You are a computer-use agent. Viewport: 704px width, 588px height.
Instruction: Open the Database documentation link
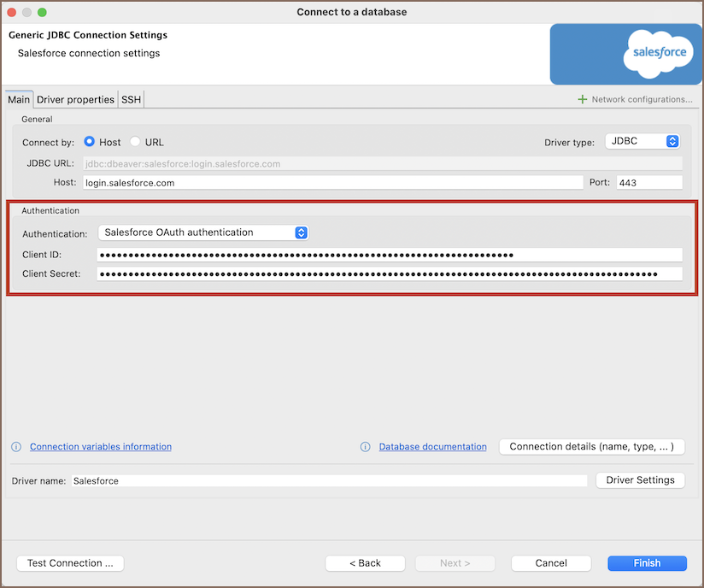[x=432, y=447]
